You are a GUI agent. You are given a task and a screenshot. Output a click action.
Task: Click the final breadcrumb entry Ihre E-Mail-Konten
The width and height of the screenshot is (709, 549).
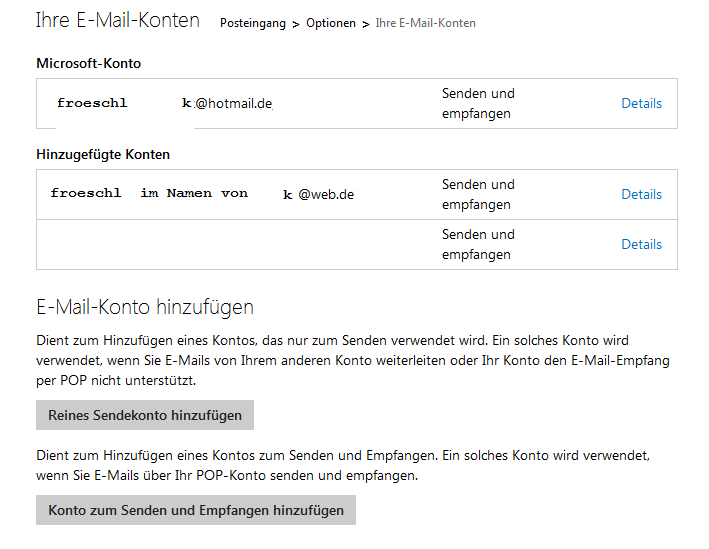tap(425, 23)
